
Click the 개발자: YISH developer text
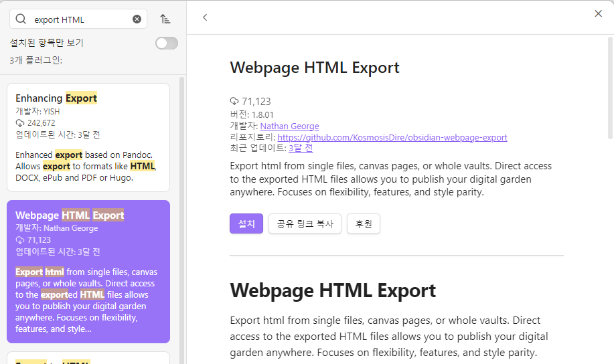pos(37,112)
